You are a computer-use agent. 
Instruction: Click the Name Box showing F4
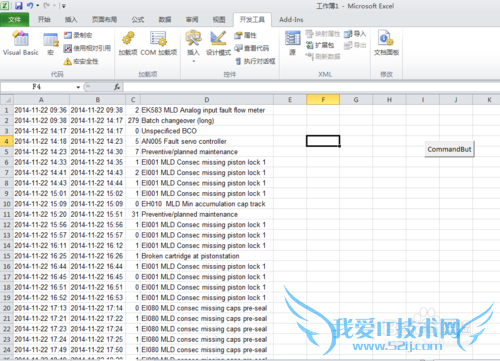(x=38, y=87)
